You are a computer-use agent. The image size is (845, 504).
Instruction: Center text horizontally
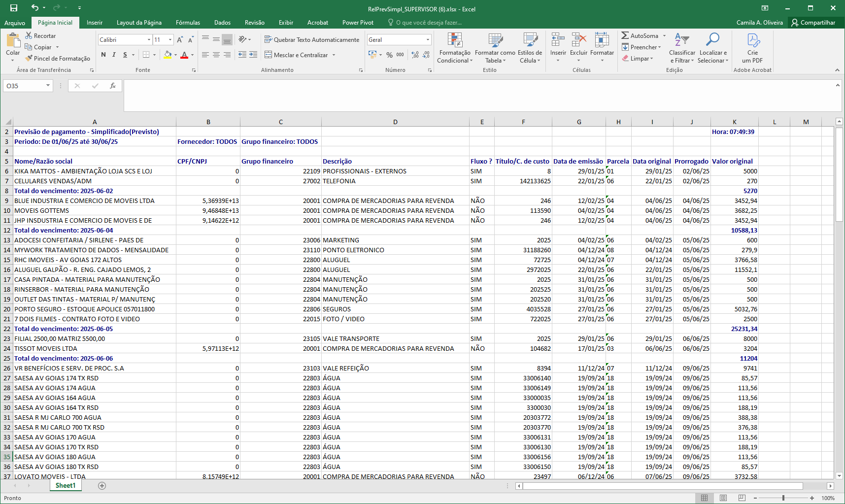(x=216, y=55)
